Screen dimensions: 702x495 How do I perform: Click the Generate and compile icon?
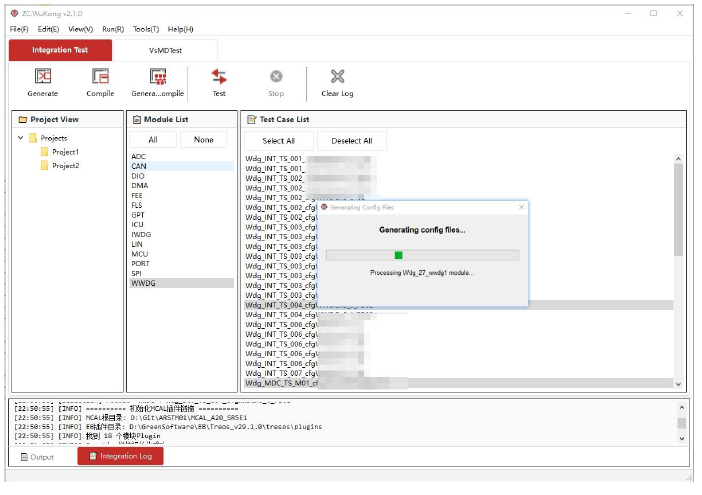click(158, 77)
